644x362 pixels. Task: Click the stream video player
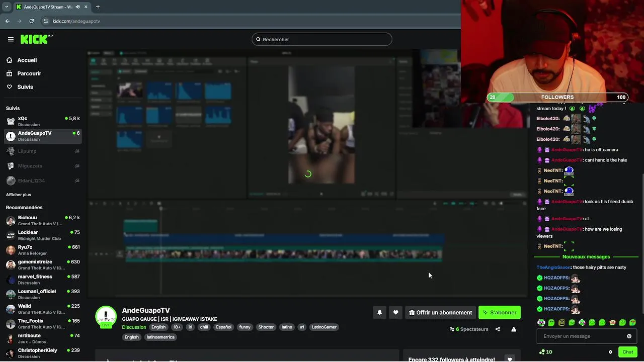308,173
